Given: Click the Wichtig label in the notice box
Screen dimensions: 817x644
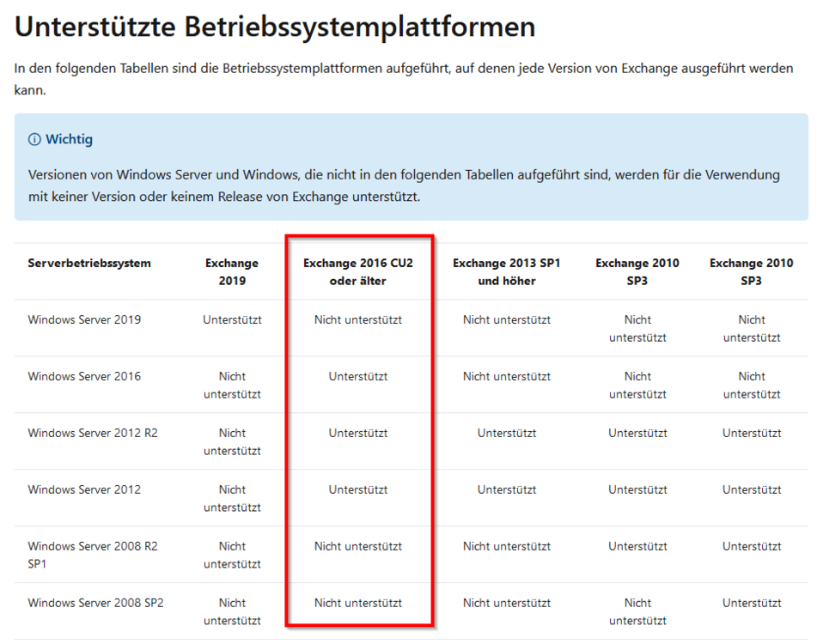Looking at the screenshot, I should (69, 139).
